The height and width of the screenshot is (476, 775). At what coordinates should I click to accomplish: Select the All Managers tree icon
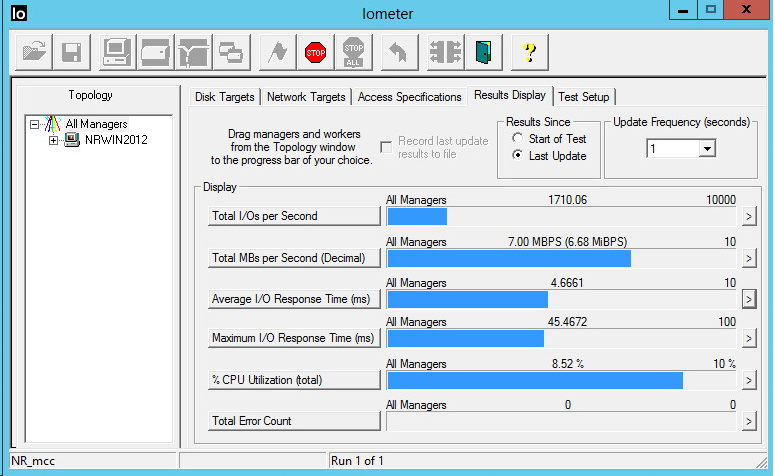tap(52, 124)
